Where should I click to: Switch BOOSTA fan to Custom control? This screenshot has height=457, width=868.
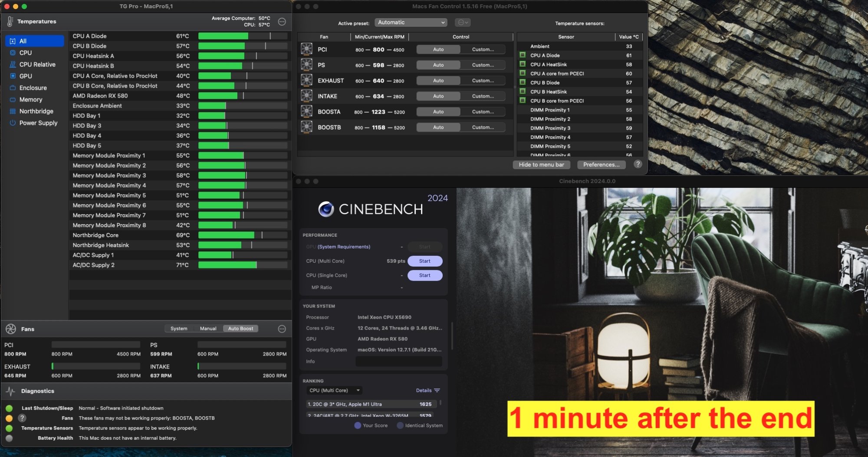tap(483, 112)
